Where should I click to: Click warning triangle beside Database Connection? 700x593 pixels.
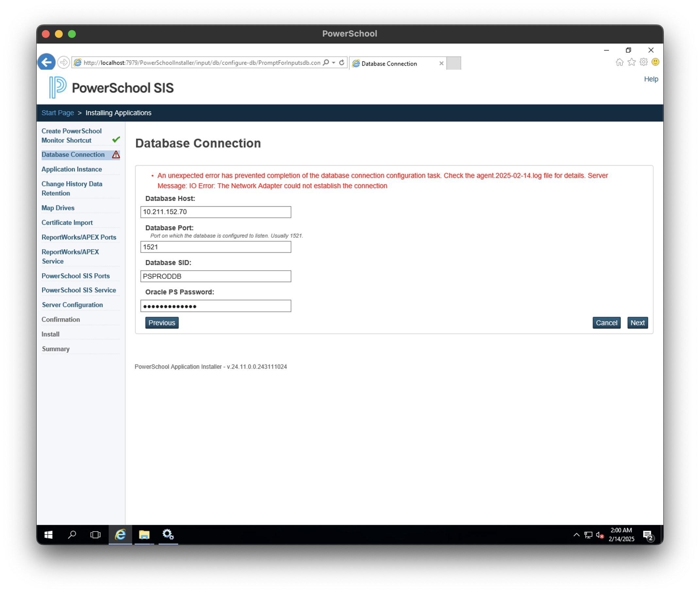(x=116, y=155)
